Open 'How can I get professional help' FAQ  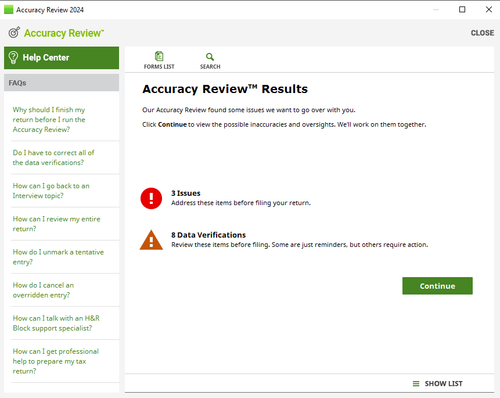56,361
